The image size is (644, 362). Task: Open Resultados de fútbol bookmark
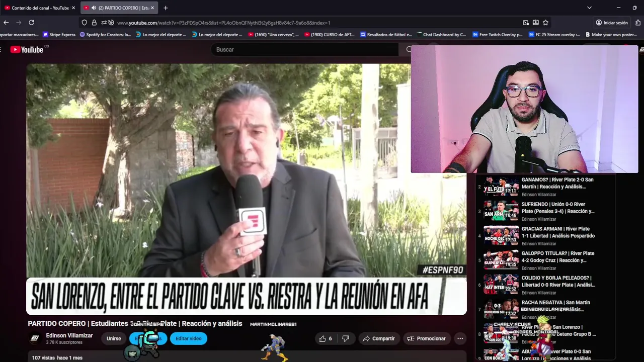click(386, 35)
